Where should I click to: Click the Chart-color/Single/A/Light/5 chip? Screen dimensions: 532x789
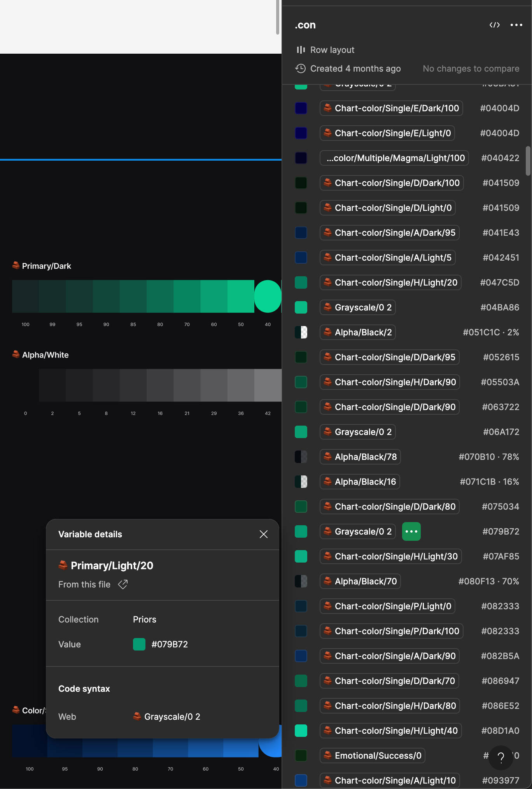(388, 258)
